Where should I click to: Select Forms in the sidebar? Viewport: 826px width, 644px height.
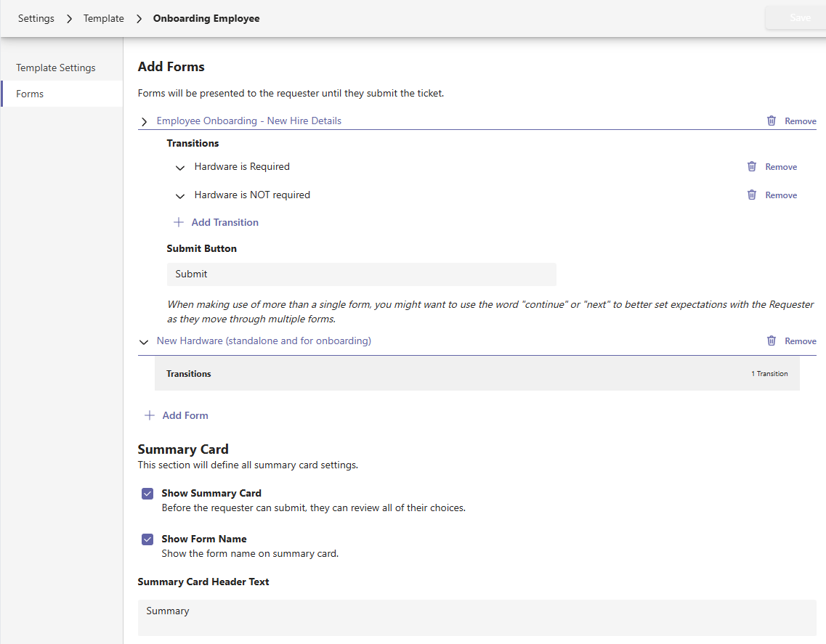click(x=30, y=94)
